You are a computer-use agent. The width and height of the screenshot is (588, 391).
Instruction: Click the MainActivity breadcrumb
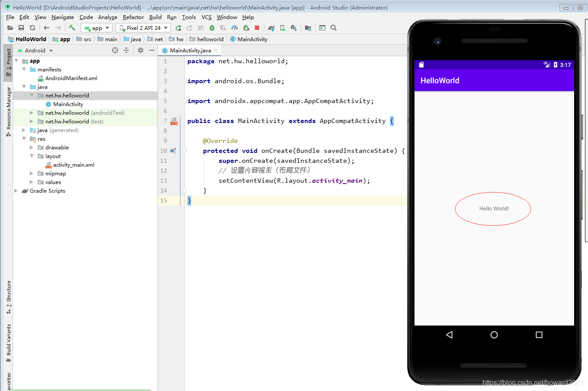[x=249, y=39]
